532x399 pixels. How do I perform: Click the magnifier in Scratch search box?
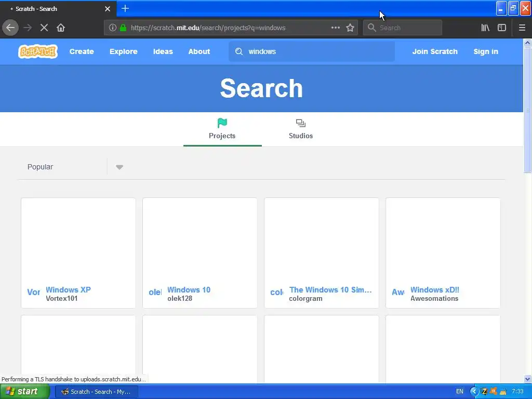pos(239,51)
